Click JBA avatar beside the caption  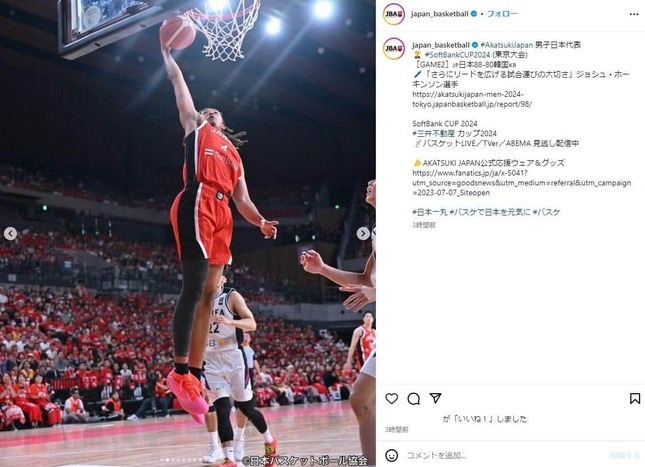[394, 48]
